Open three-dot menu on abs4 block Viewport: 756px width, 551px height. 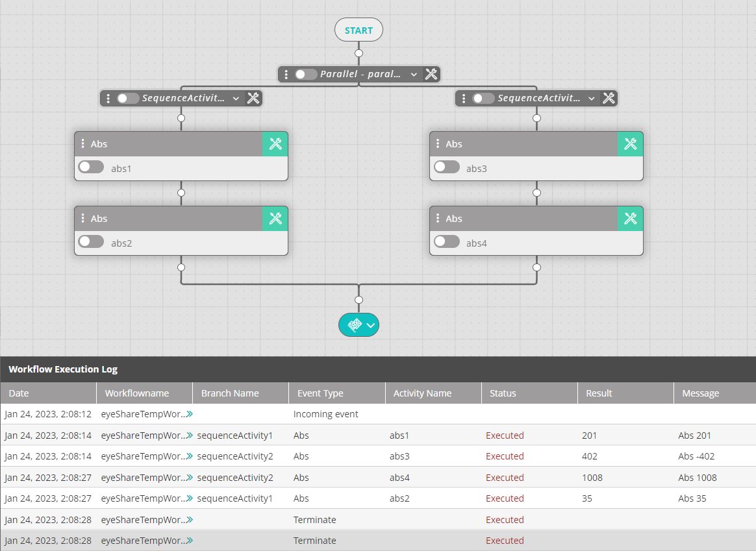[x=438, y=218]
